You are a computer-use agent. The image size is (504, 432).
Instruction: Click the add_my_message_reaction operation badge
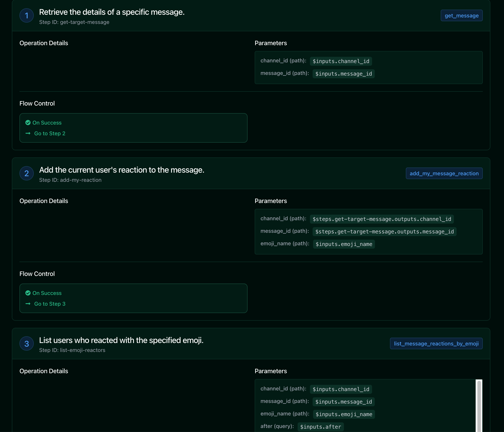point(444,174)
